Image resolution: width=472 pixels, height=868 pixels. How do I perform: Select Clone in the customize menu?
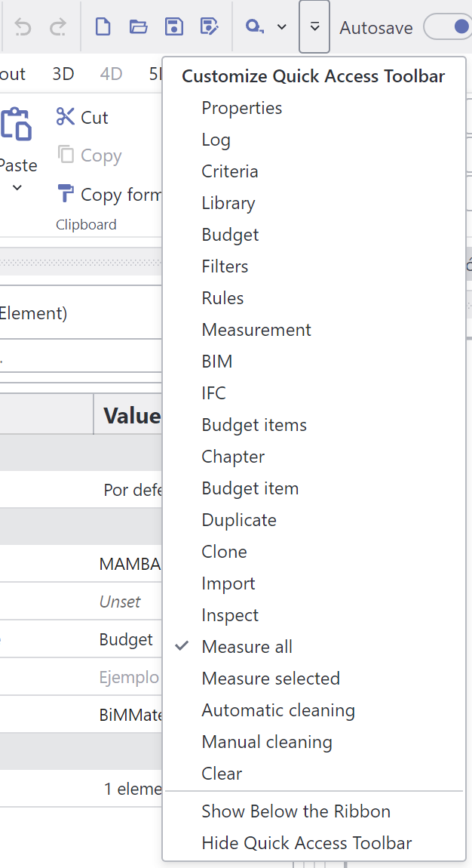314,552
